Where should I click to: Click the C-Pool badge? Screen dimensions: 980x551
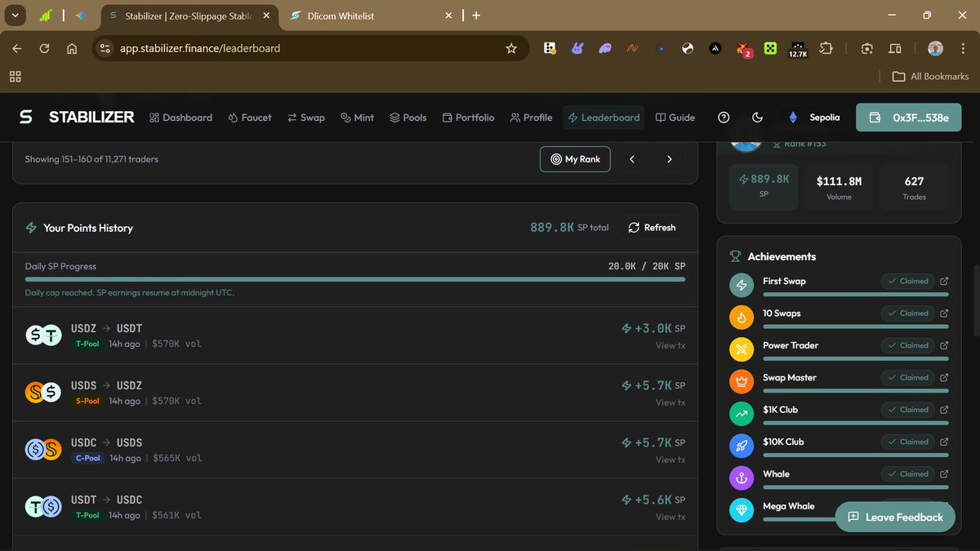point(87,458)
